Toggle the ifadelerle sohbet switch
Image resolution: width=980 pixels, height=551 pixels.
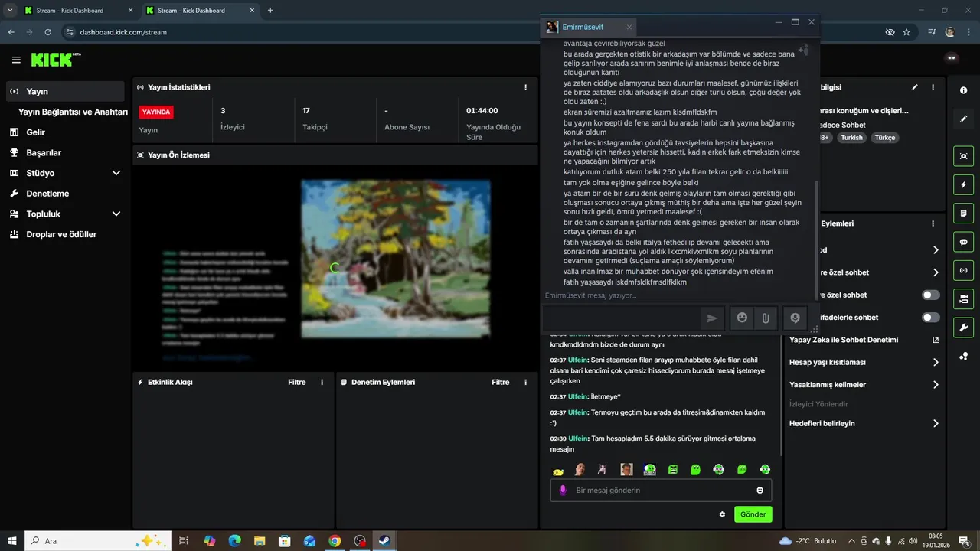931,317
